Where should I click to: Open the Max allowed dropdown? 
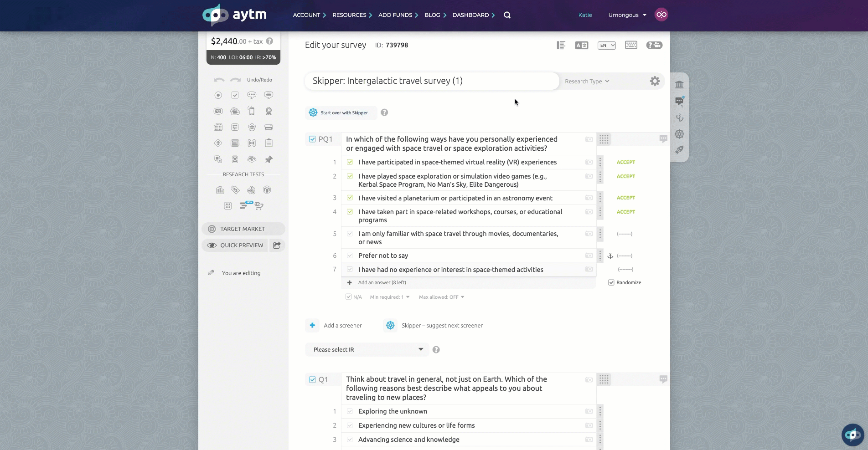(441, 297)
